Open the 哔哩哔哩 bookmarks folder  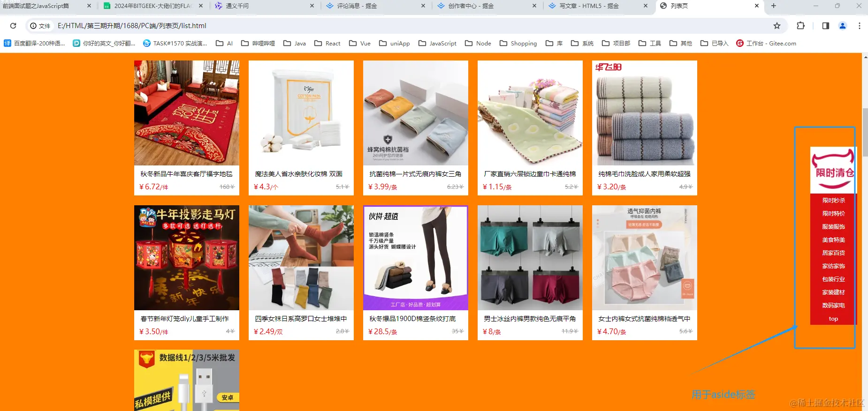[x=258, y=43]
